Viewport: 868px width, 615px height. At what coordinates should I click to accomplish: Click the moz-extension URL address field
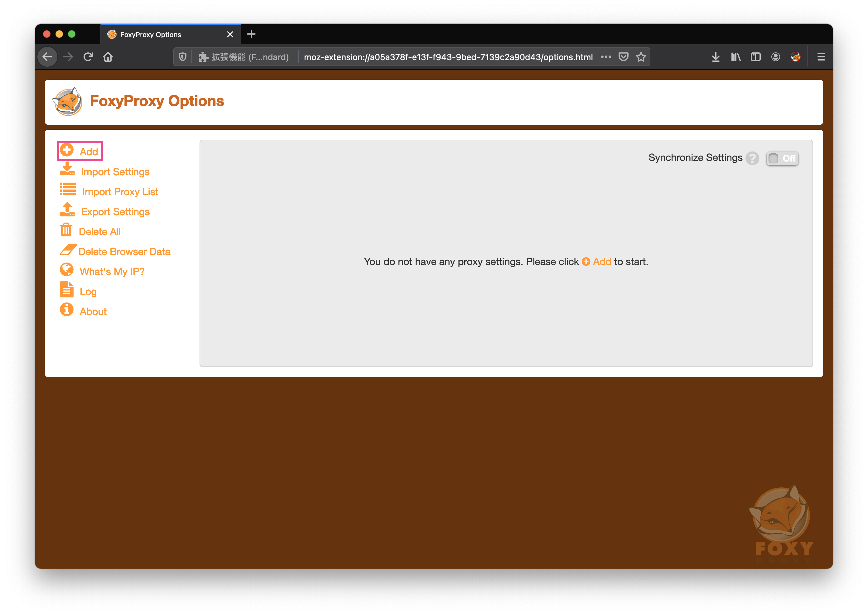pos(448,57)
